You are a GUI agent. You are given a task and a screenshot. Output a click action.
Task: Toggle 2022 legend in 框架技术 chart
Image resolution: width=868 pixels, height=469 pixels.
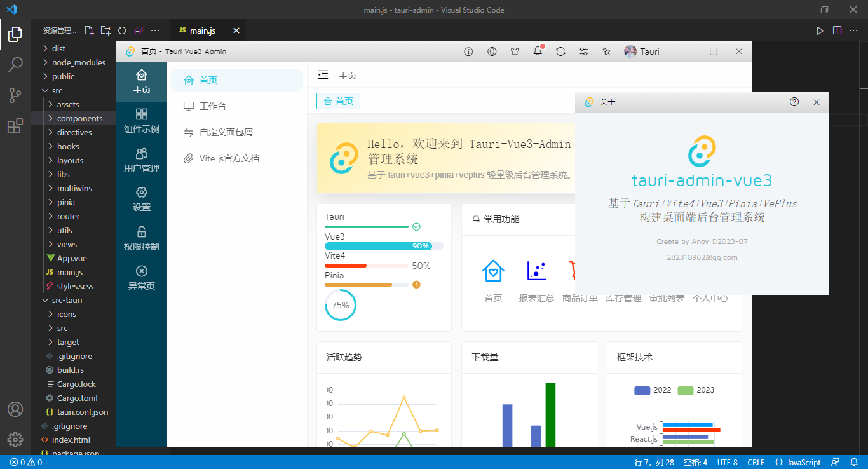coord(653,390)
